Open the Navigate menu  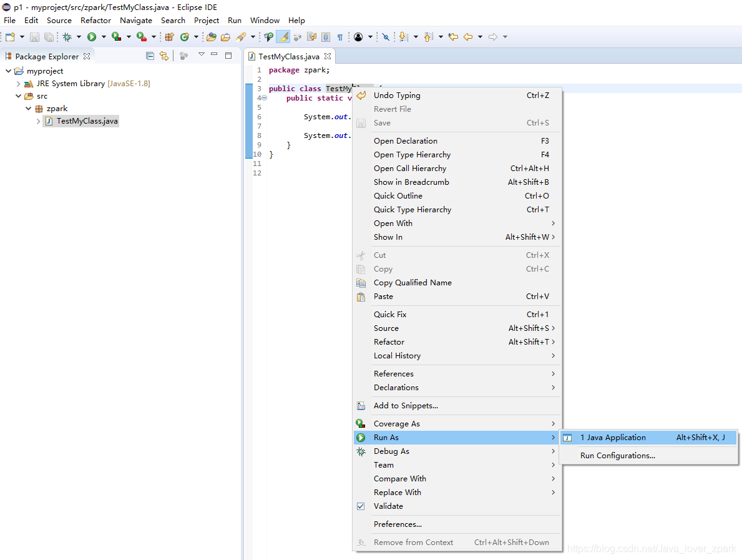(136, 21)
